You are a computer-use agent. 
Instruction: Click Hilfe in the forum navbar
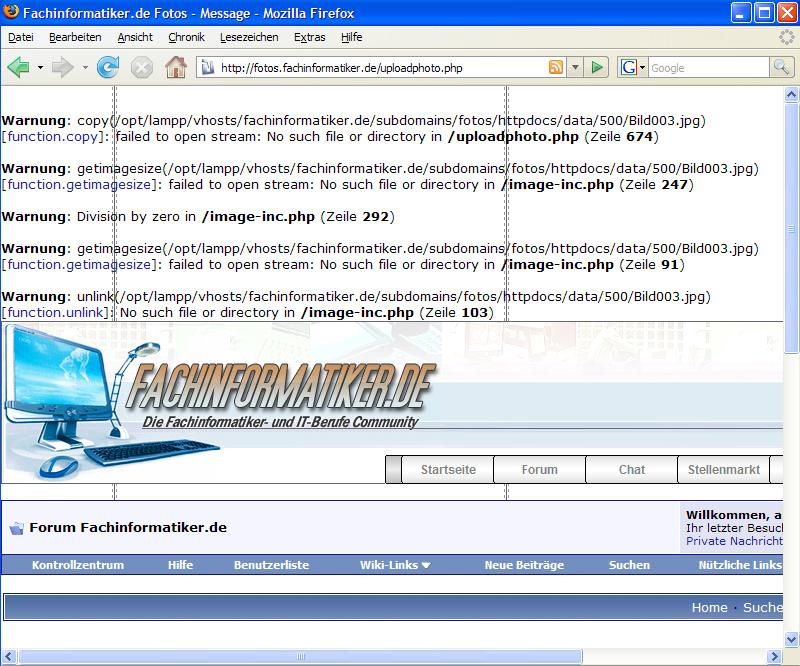tap(180, 565)
